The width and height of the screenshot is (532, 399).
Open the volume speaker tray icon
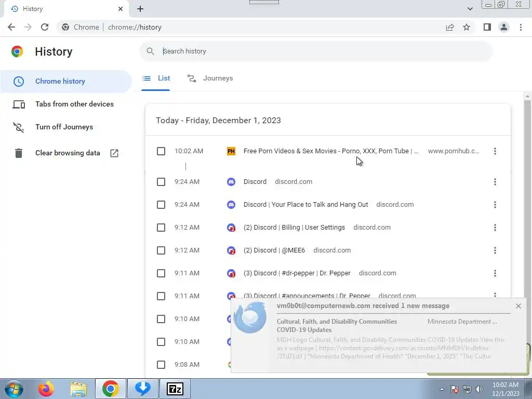tap(479, 389)
